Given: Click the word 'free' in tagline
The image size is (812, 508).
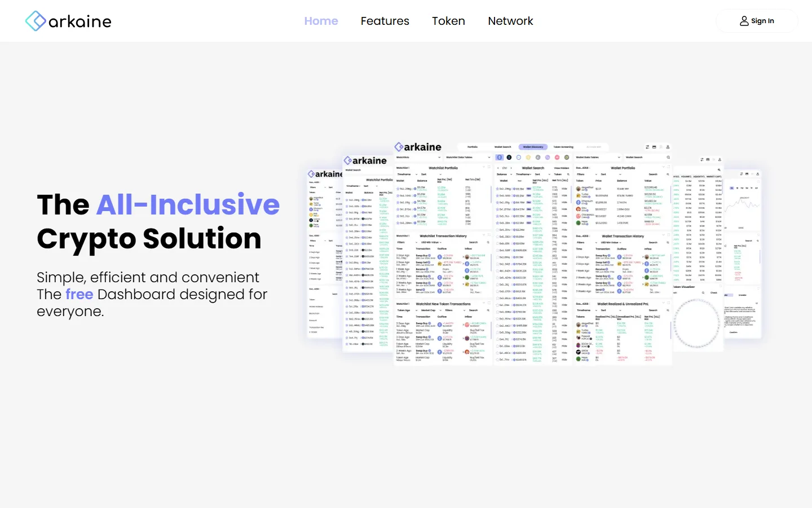Looking at the screenshot, I should pos(80,294).
